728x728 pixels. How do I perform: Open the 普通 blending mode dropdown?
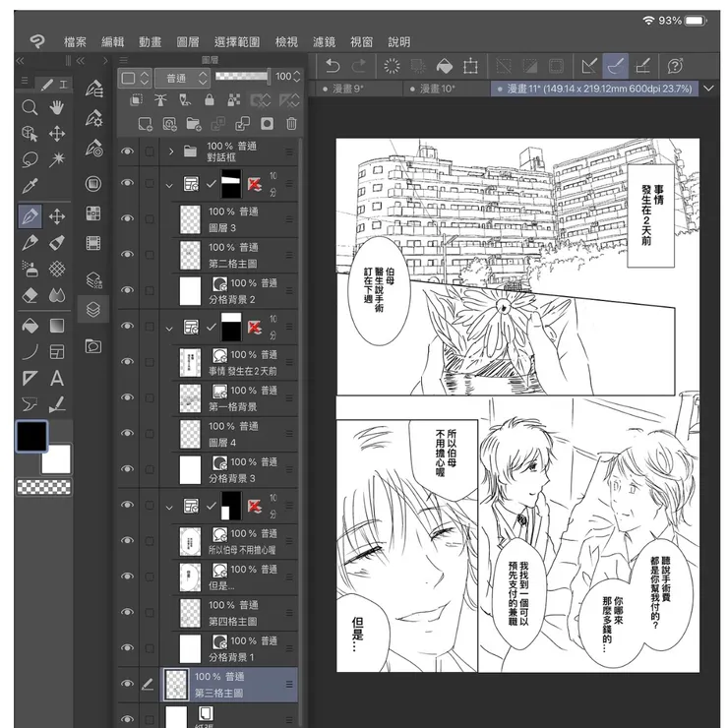182,78
